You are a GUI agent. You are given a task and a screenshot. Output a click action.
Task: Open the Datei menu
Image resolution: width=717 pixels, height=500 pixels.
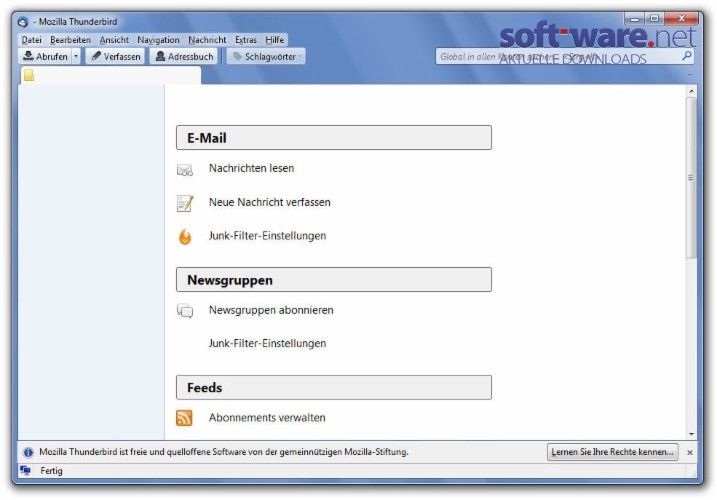point(32,40)
